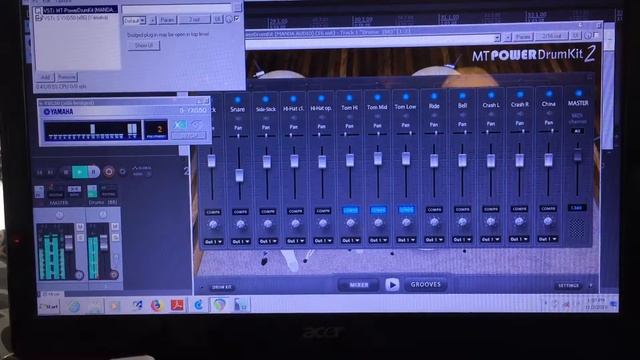Click the play button beside GROOVES

392,284
